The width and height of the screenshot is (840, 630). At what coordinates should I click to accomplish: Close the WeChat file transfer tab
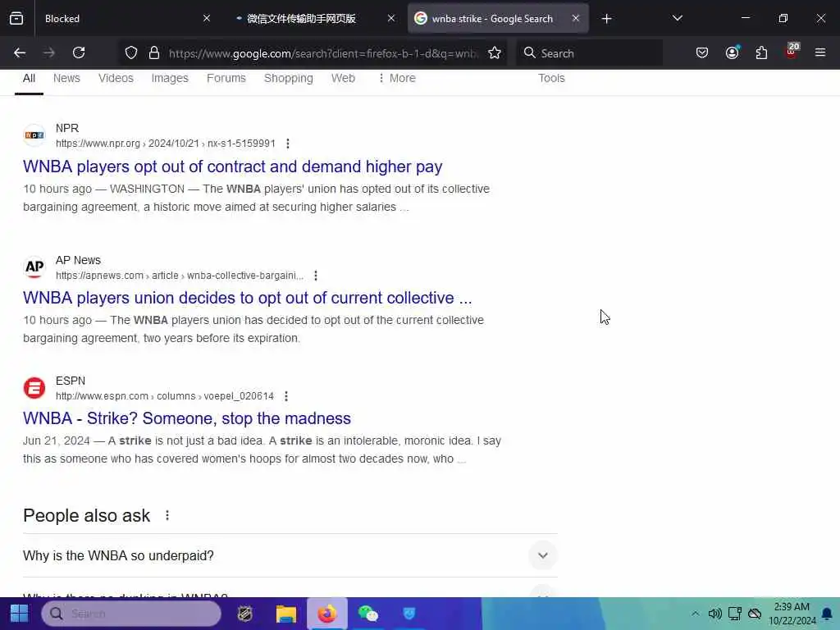pyautogui.click(x=391, y=18)
